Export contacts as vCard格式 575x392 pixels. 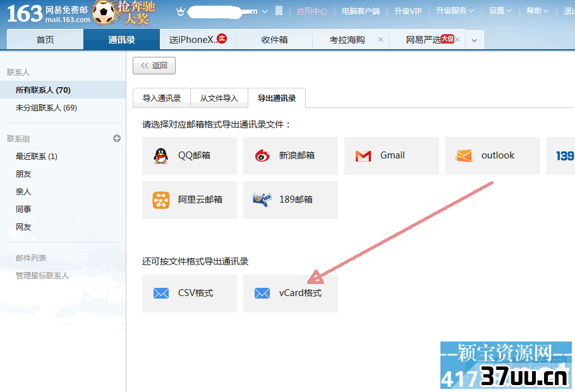coord(291,294)
